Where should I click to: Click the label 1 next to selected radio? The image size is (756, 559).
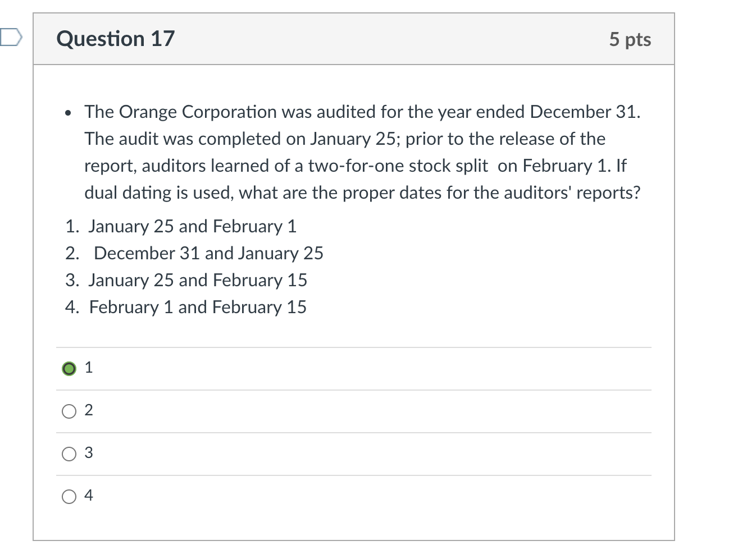pyautogui.click(x=89, y=367)
